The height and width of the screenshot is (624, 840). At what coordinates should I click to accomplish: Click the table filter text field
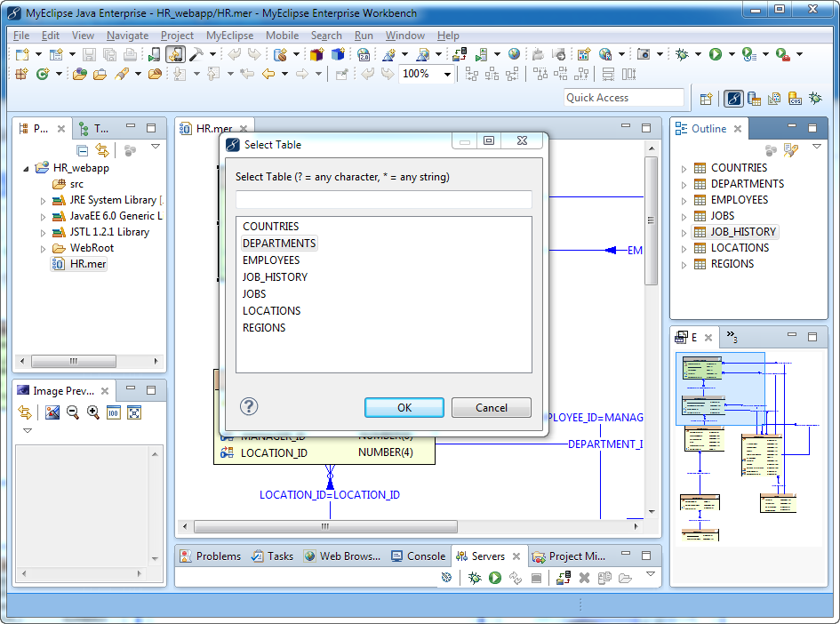click(383, 199)
